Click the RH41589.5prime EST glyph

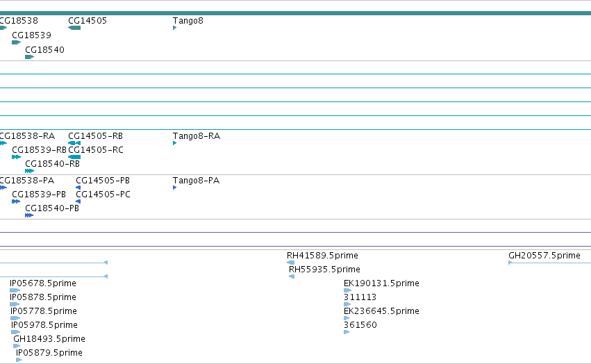(290, 263)
